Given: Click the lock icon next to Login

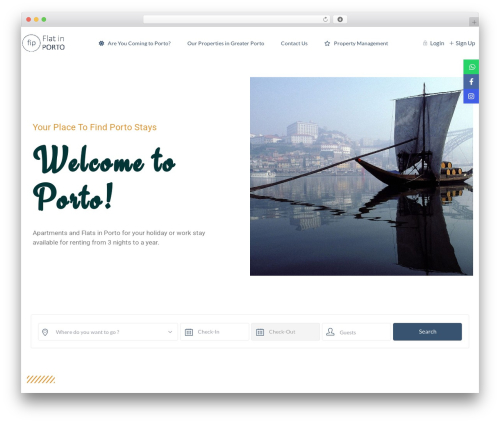Looking at the screenshot, I should tap(425, 43).
